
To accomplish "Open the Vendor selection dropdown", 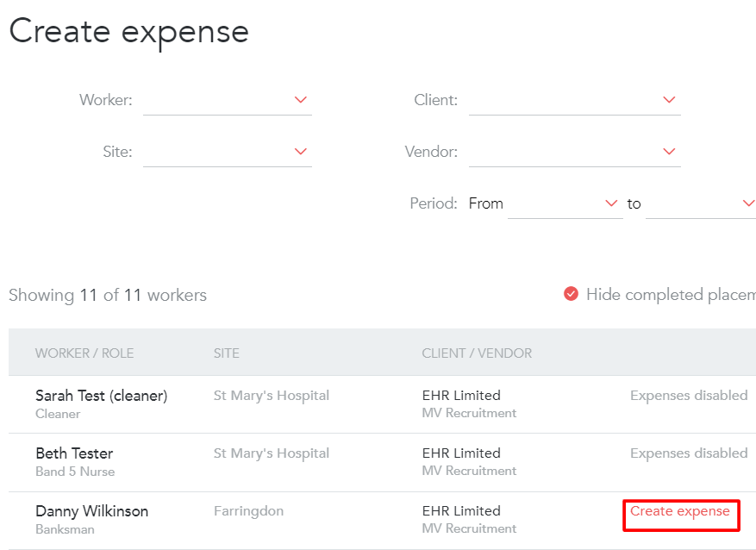I will coord(574,151).
